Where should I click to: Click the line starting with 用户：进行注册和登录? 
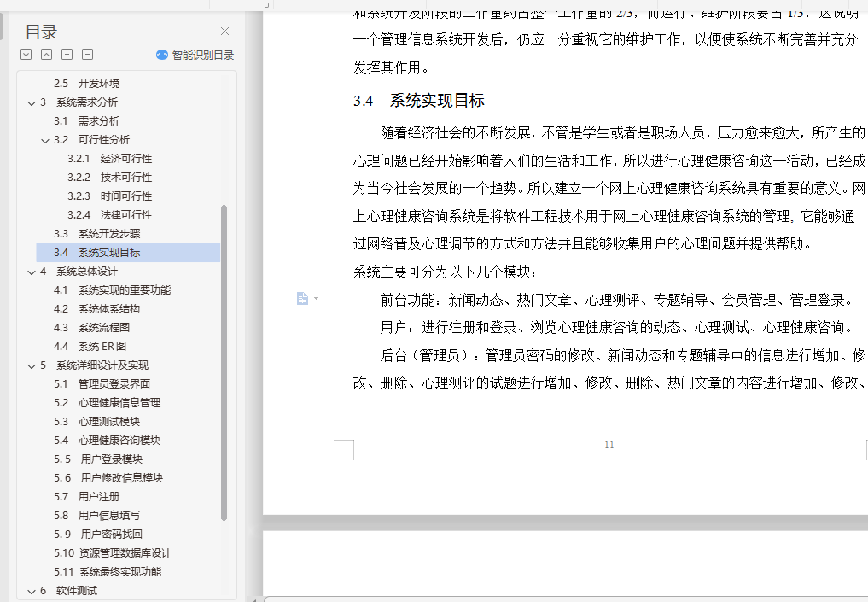pos(618,328)
